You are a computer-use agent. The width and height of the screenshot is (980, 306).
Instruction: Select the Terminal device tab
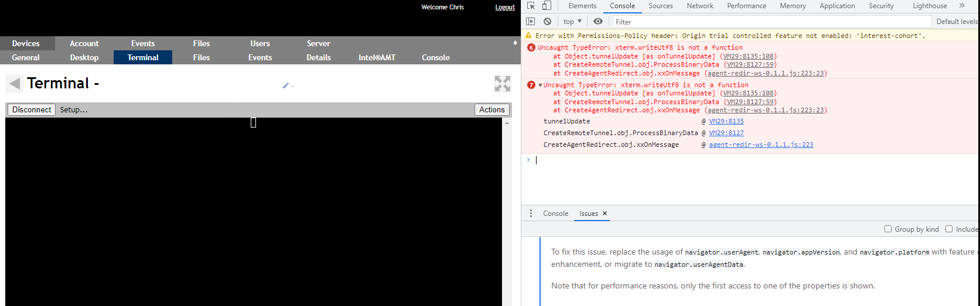click(x=143, y=57)
